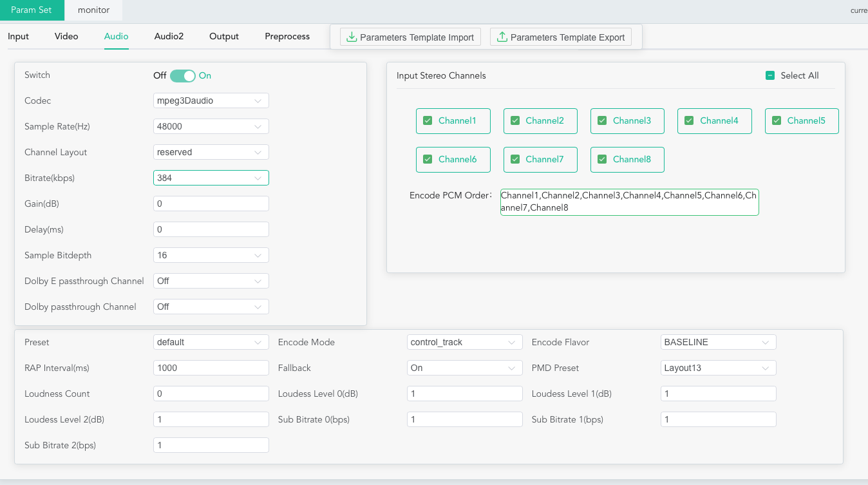868x485 pixels.
Task: Uncheck the Channel3 checkbox
Action: [x=602, y=120]
